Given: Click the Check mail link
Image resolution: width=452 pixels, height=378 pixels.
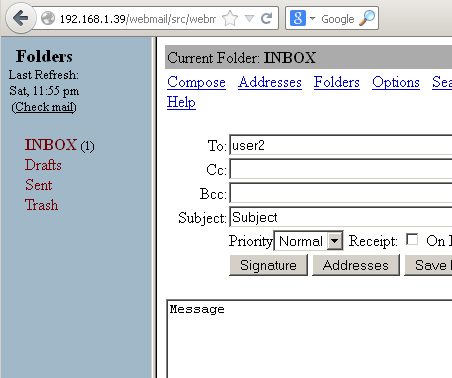Looking at the screenshot, I should 44,107.
